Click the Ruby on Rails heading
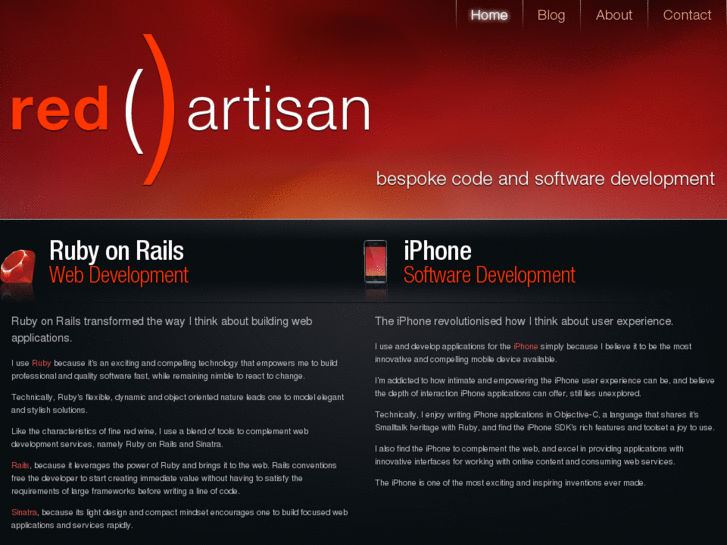 [x=116, y=251]
